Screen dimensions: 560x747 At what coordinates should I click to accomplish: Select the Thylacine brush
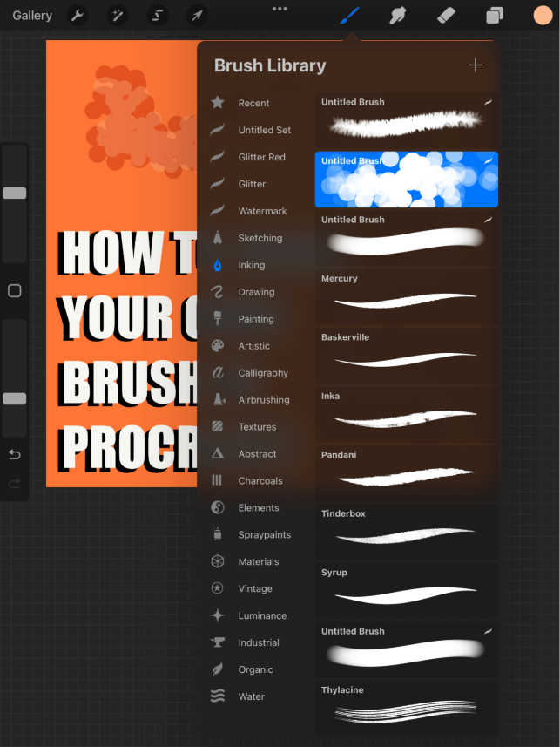(406, 709)
